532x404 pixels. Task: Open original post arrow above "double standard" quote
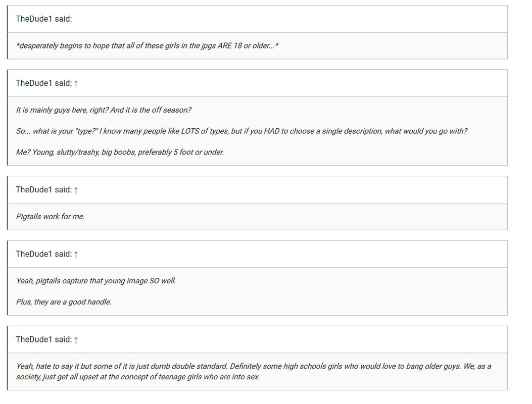click(x=76, y=340)
